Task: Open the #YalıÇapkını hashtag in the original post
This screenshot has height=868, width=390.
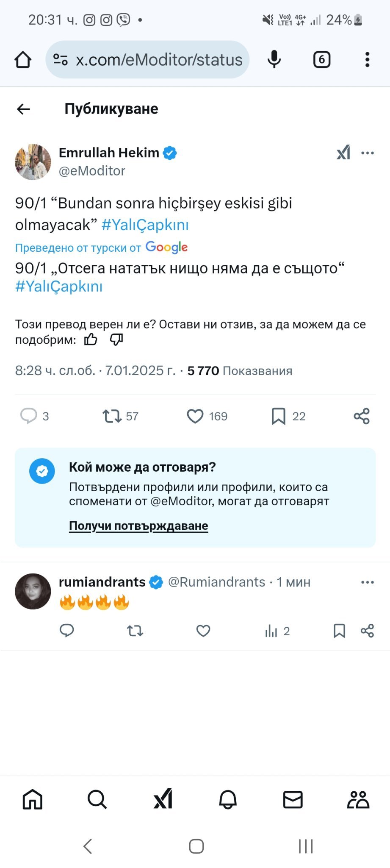Action: [145, 225]
